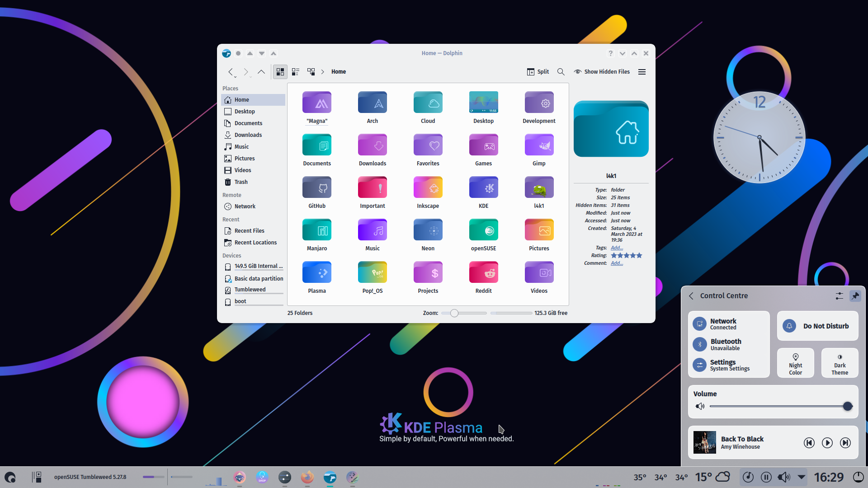Toggle Bluetooth in Control Centre
This screenshot has height=488, width=868.
[x=699, y=344]
